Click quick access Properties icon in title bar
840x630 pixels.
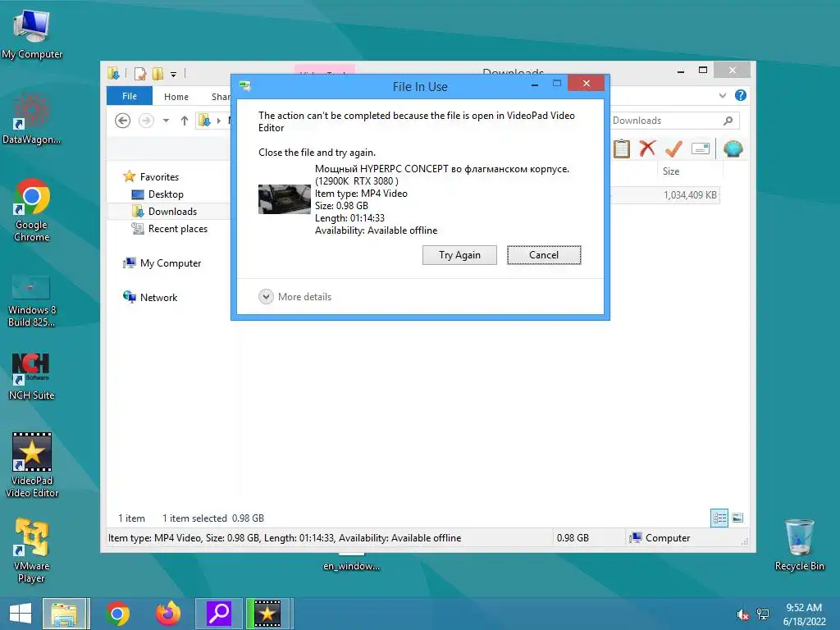tap(139, 73)
